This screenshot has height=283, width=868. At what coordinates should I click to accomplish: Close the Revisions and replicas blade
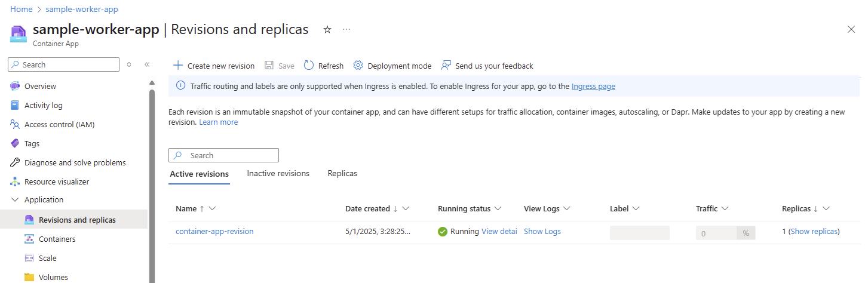pyautogui.click(x=851, y=30)
